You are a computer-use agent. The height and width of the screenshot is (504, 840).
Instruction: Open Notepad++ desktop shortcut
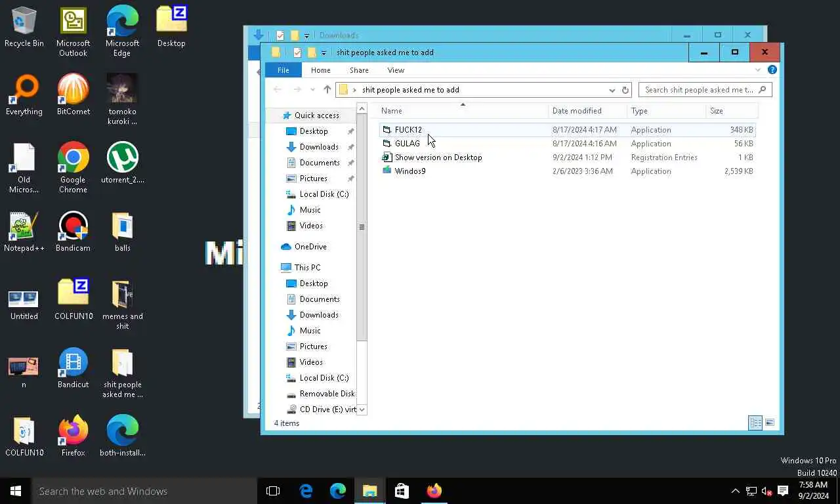tap(24, 232)
